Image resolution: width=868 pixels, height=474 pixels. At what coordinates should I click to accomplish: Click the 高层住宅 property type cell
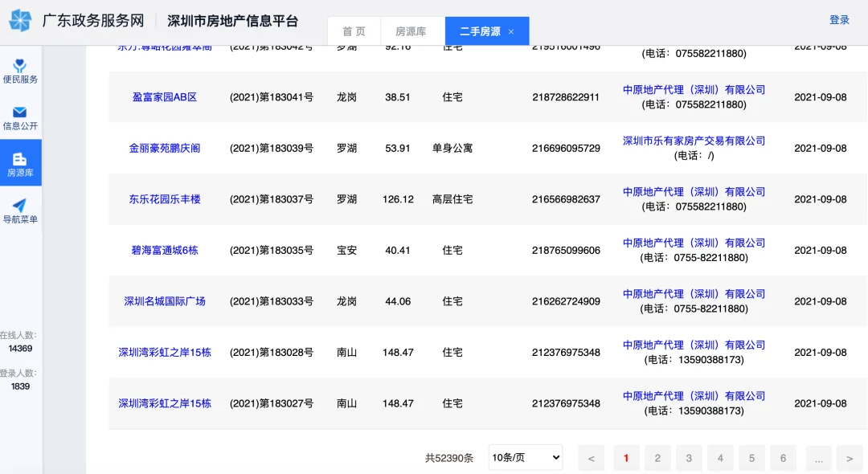(x=452, y=199)
